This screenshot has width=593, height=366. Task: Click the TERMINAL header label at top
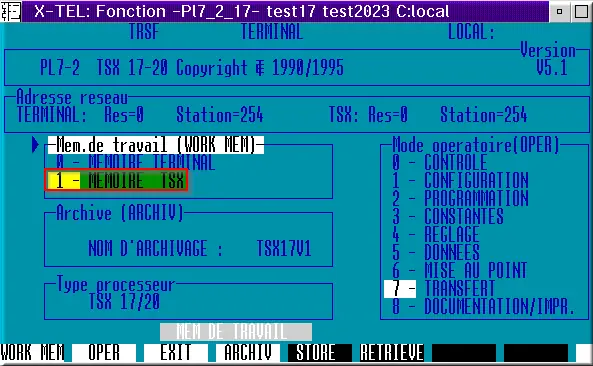(272, 31)
